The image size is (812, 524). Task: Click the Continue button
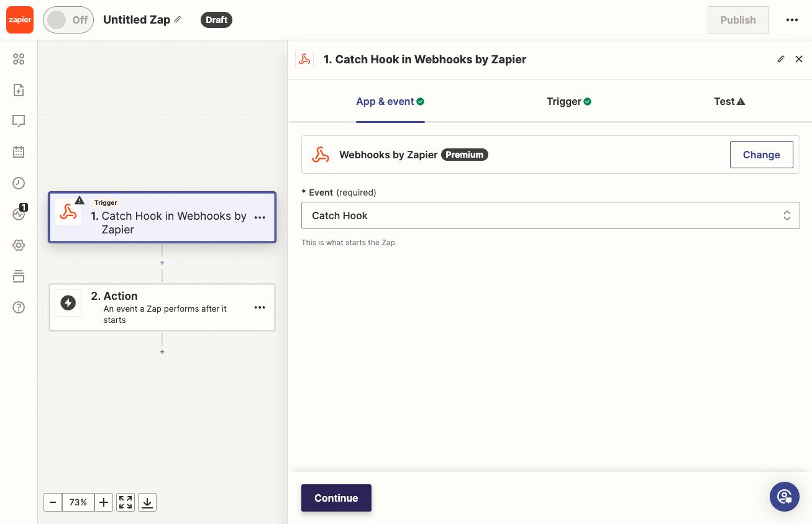tap(336, 498)
